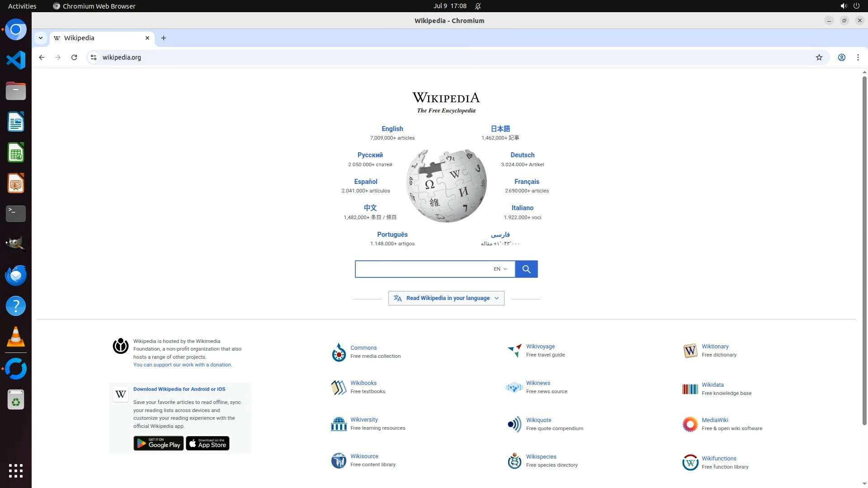Follow the donation support link
The height and width of the screenshot is (488, 868).
point(182,365)
